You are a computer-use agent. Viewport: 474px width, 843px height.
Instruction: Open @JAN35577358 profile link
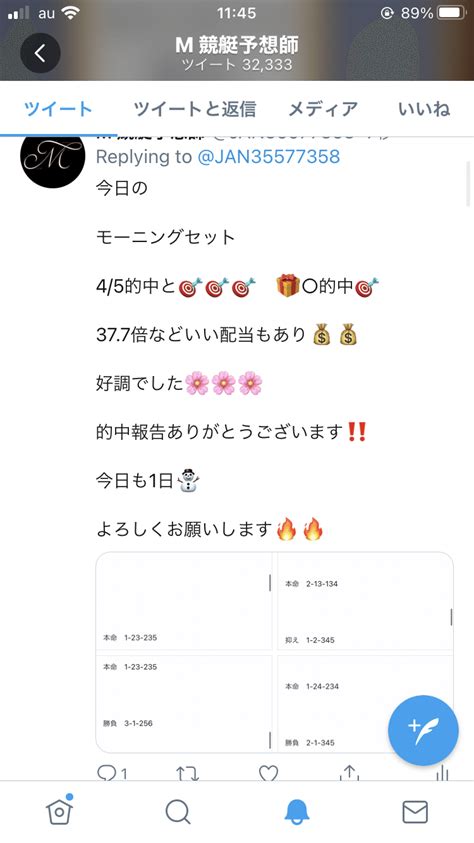[x=269, y=156]
